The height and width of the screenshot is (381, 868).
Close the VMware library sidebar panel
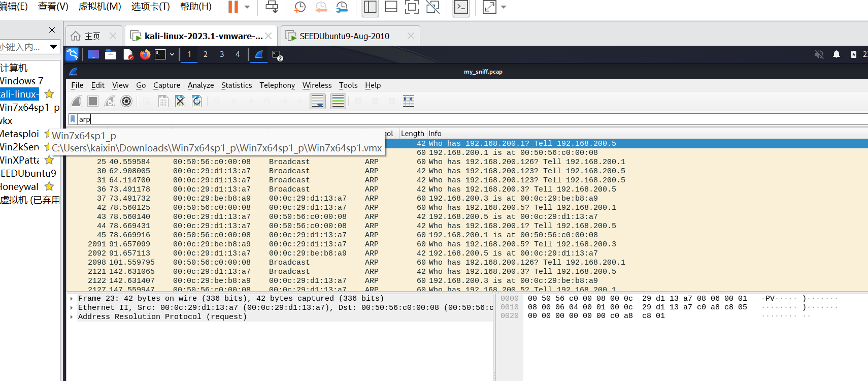click(x=52, y=30)
